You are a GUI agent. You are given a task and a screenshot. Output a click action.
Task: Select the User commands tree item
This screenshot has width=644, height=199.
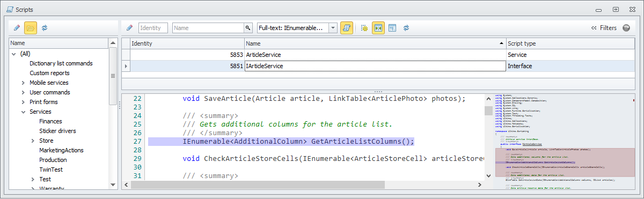(x=50, y=92)
